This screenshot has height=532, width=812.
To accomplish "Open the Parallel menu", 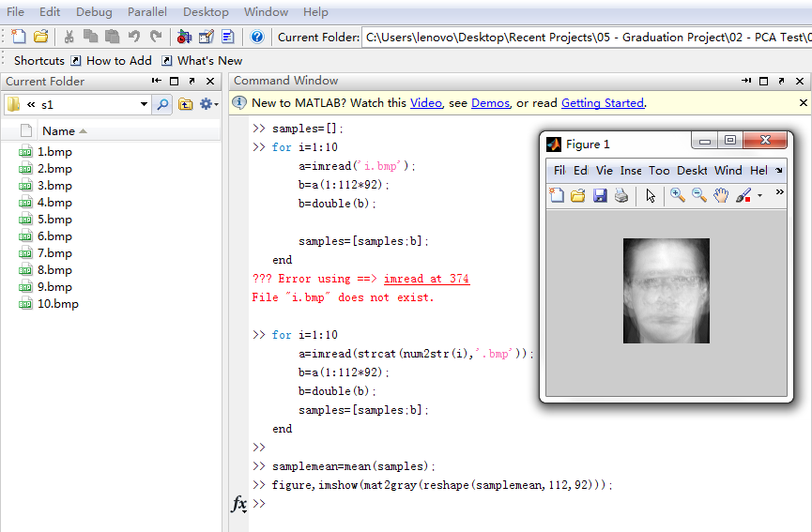I will tap(147, 11).
